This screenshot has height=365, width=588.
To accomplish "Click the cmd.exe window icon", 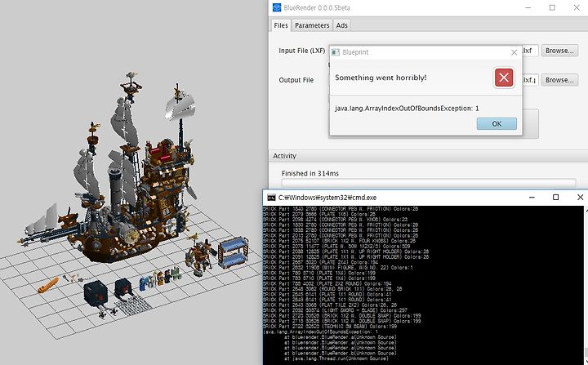I will pyautogui.click(x=271, y=198).
